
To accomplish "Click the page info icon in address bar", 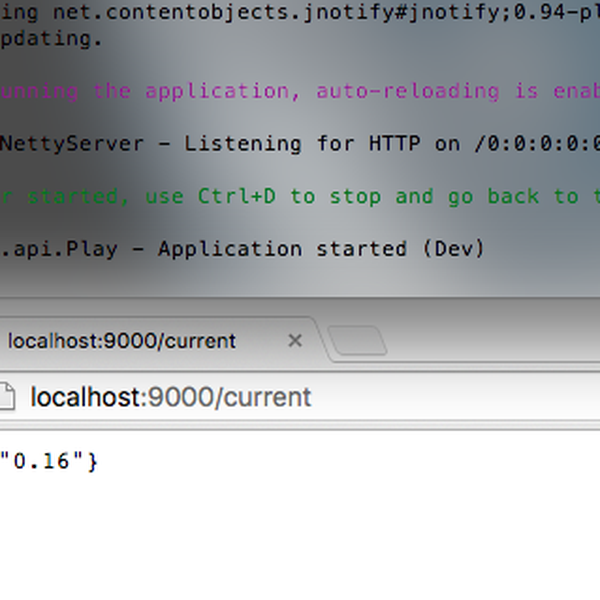I will click(x=6, y=397).
